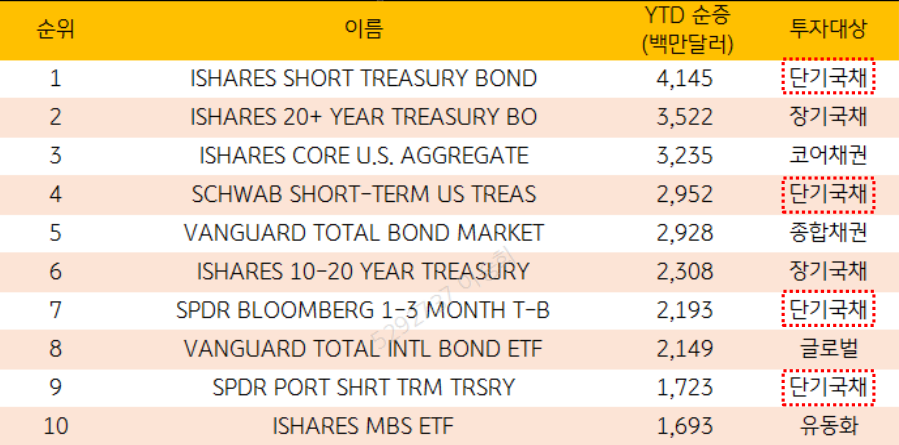Click the 유동화 investment target cell
The width and height of the screenshot is (899, 445).
click(x=827, y=425)
